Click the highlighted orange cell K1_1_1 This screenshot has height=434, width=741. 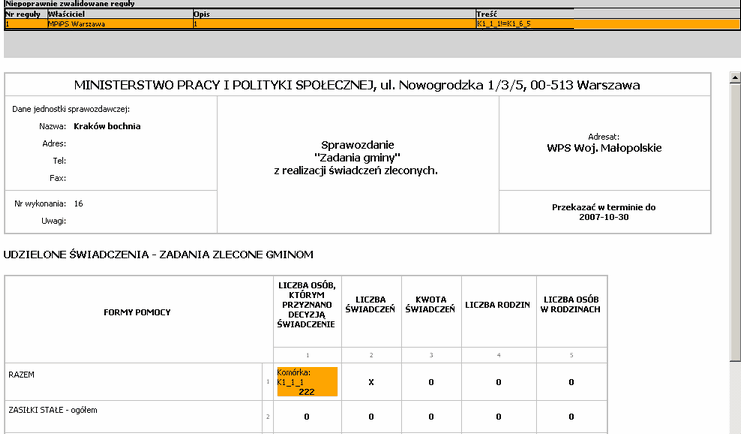(306, 382)
